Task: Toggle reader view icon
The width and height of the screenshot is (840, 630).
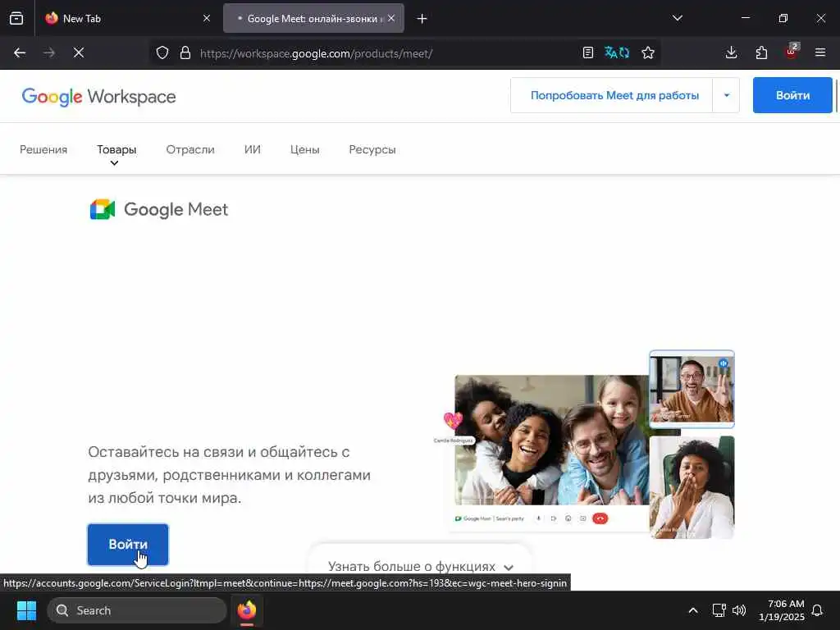Action: pos(588,52)
